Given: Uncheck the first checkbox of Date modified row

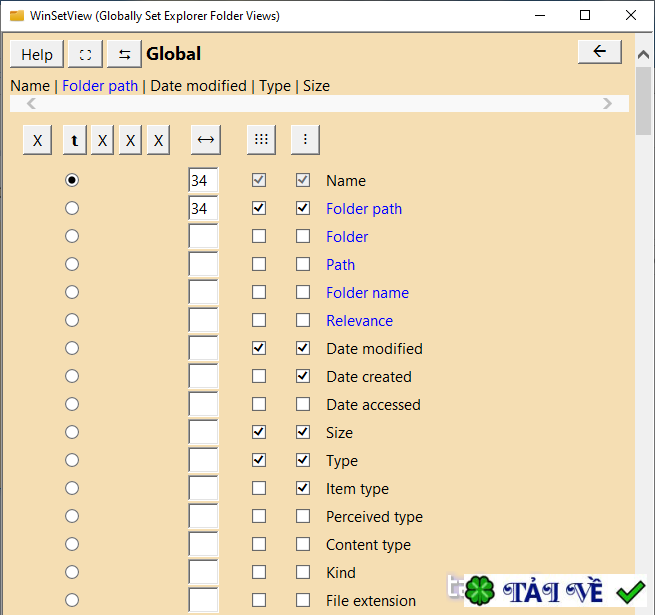Looking at the screenshot, I should (x=259, y=348).
